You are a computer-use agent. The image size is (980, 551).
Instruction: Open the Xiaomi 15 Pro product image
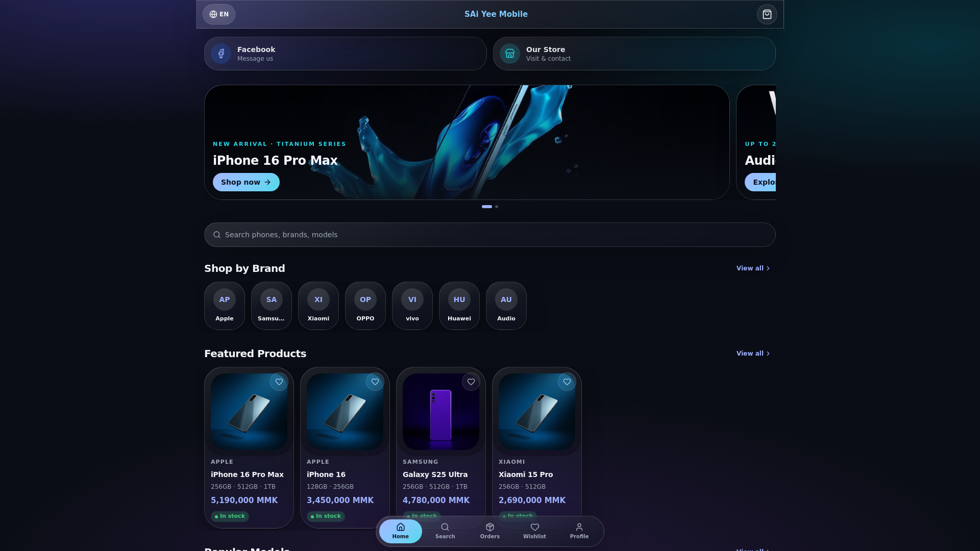pos(537,412)
